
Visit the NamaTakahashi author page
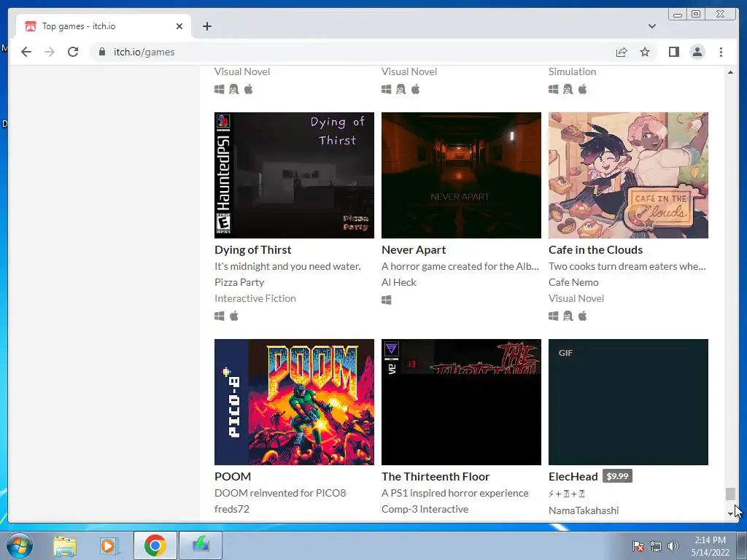tap(584, 510)
